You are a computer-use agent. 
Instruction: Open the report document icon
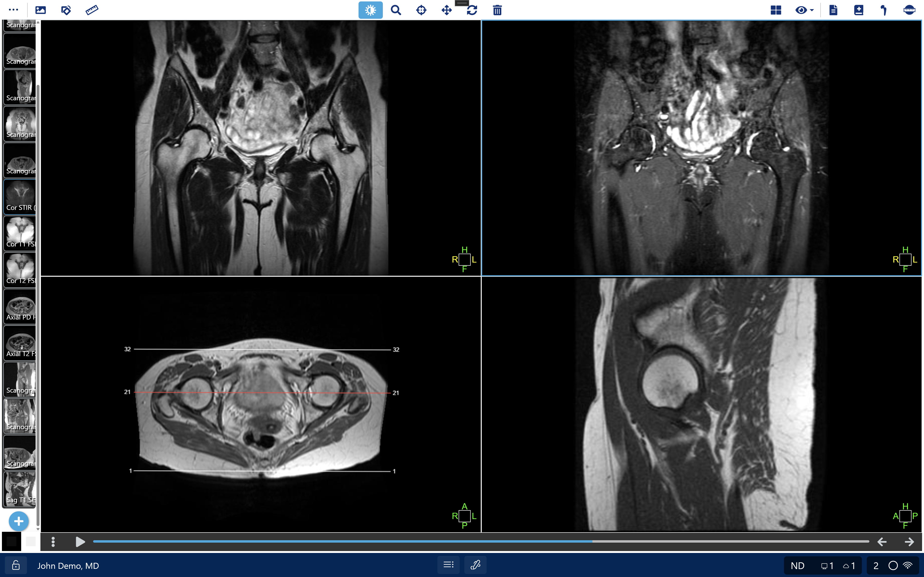pyautogui.click(x=833, y=10)
